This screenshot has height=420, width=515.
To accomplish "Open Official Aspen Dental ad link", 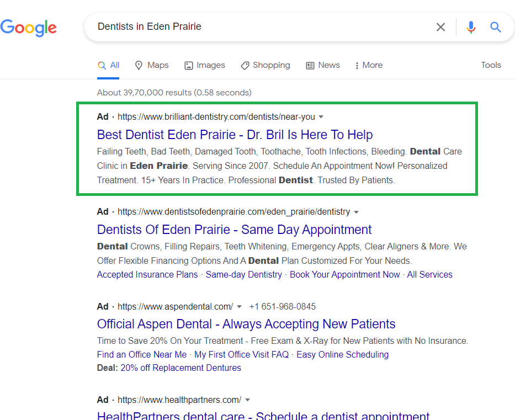I will point(246,324).
